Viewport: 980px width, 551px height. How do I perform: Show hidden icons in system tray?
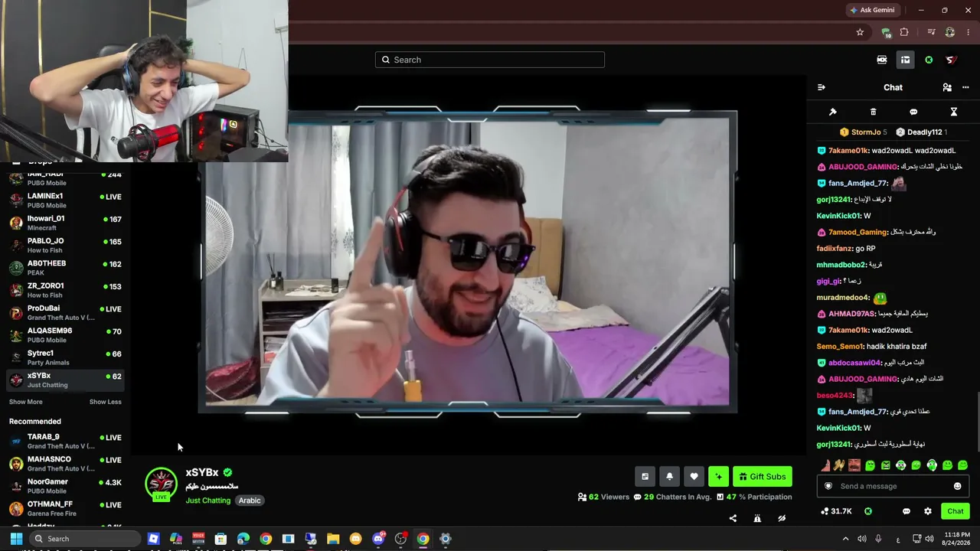845,539
